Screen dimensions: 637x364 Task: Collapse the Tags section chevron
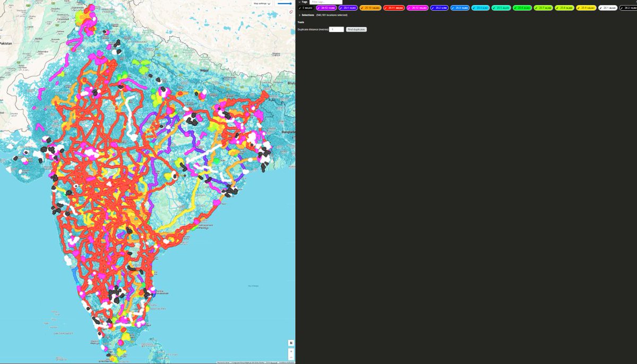point(299,2)
